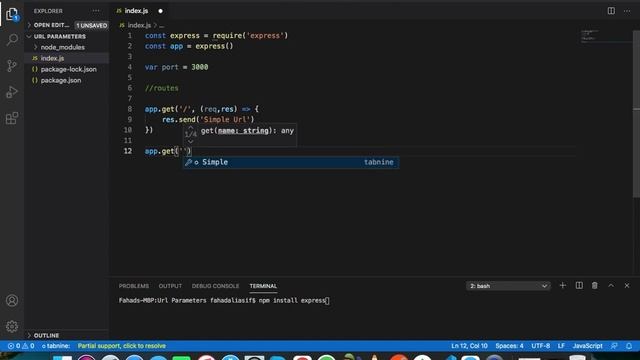Image resolution: width=640 pixels, height=360 pixels.
Task: Open the Run and Debug view icon
Action: pyautogui.click(x=12, y=92)
